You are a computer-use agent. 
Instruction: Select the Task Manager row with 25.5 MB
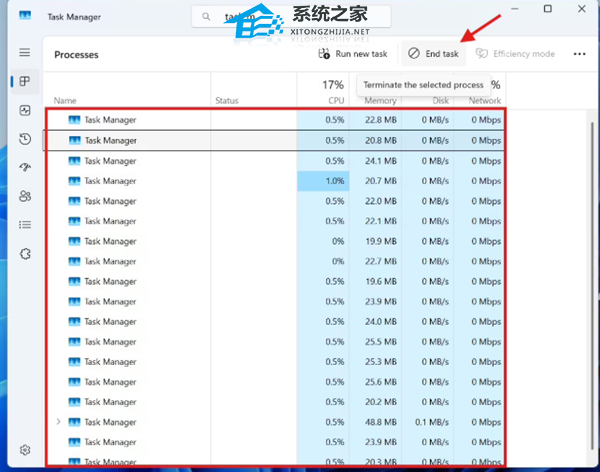click(x=275, y=341)
